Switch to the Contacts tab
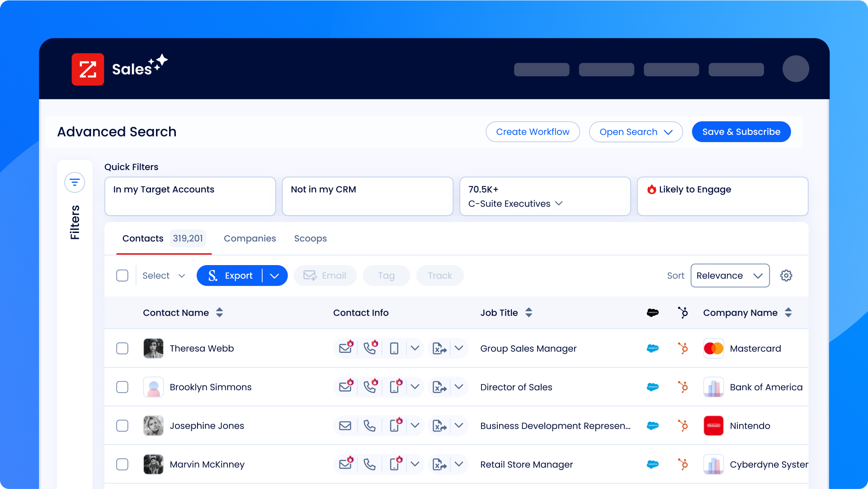Viewport: 868px width, 489px height. [164, 238]
